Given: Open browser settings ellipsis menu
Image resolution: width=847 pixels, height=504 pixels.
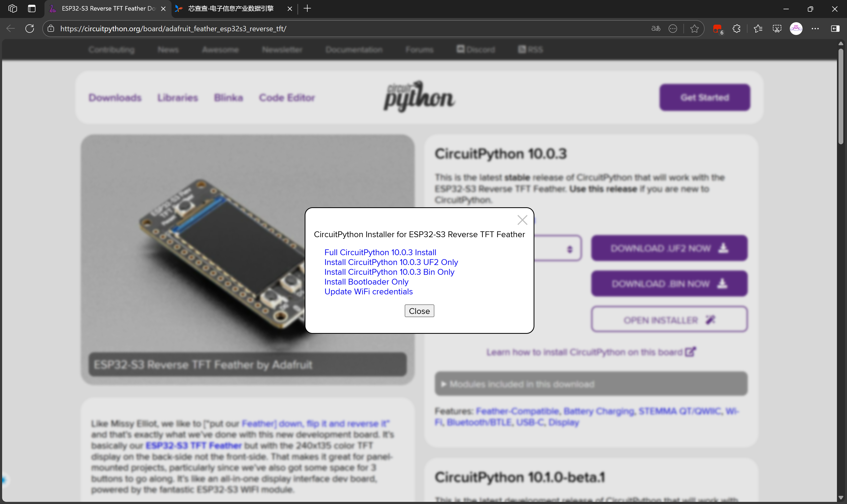Looking at the screenshot, I should [815, 29].
